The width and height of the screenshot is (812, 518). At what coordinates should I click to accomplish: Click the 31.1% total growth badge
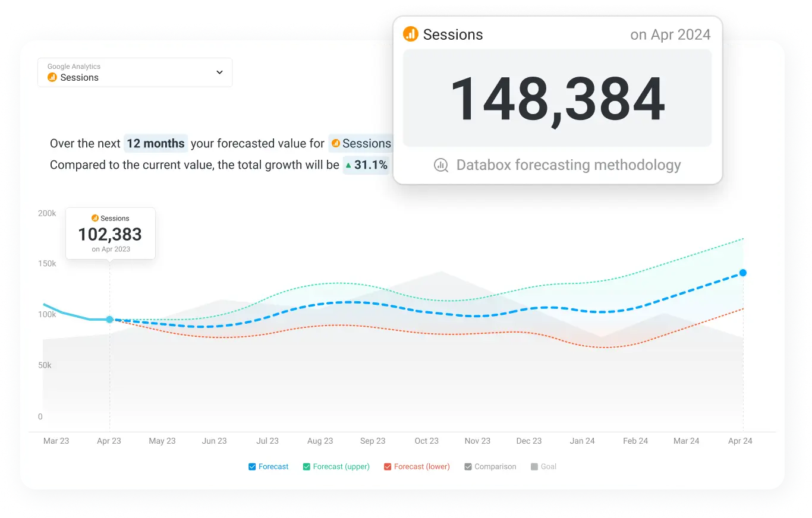coord(366,165)
